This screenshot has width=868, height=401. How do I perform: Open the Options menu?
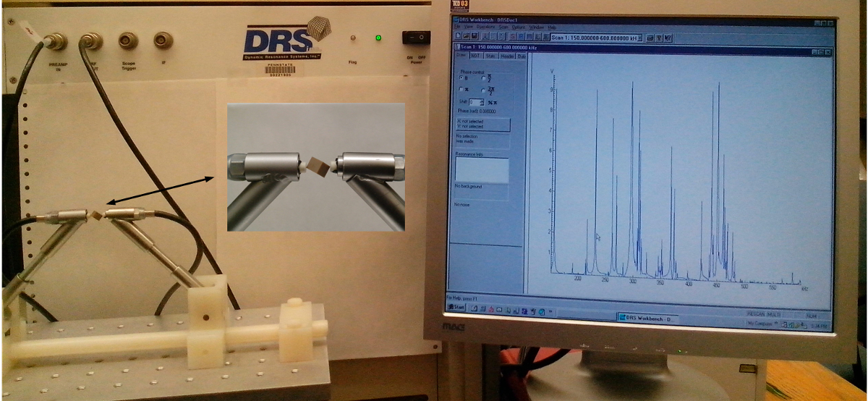tap(519, 27)
